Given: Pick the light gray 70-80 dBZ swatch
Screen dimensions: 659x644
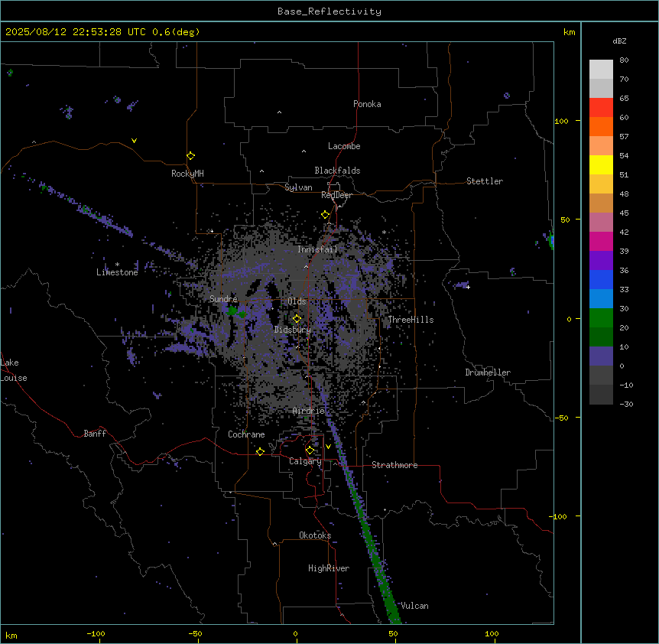Looking at the screenshot, I should pyautogui.click(x=601, y=70).
